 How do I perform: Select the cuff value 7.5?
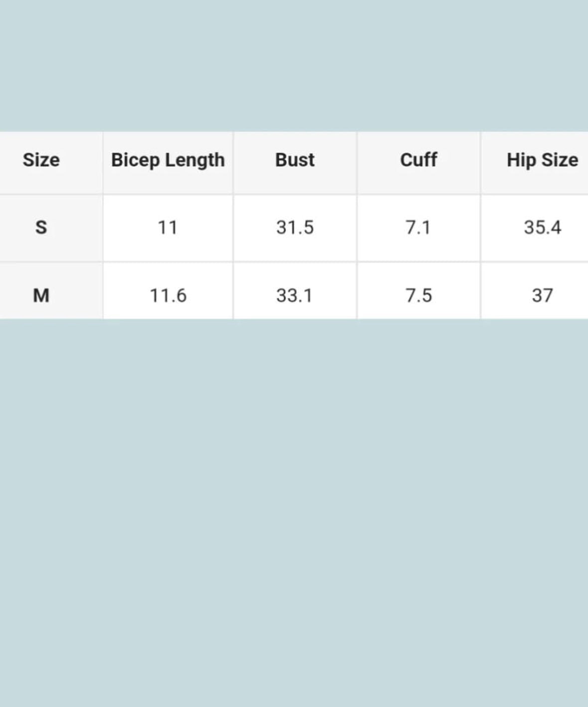418,295
